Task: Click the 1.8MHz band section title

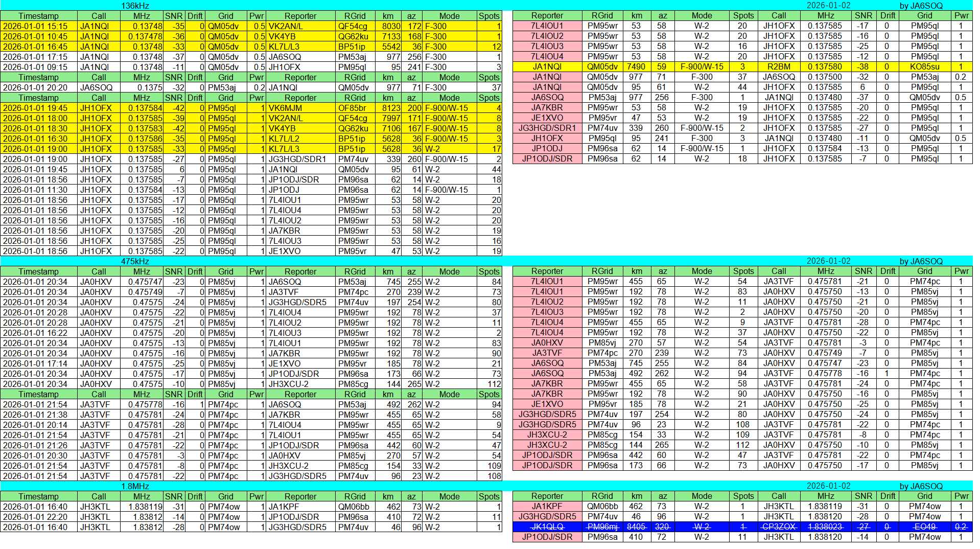Action: (135, 486)
